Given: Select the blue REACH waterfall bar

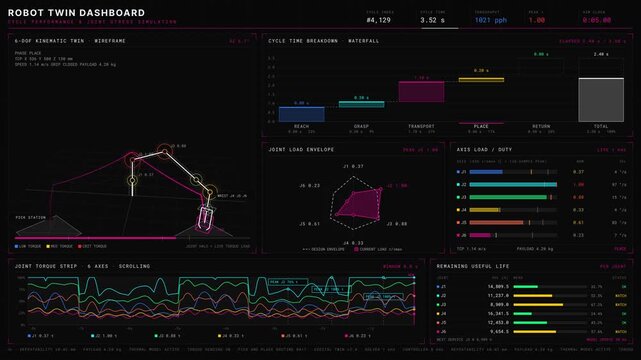Looking at the screenshot, I should click(301, 114).
